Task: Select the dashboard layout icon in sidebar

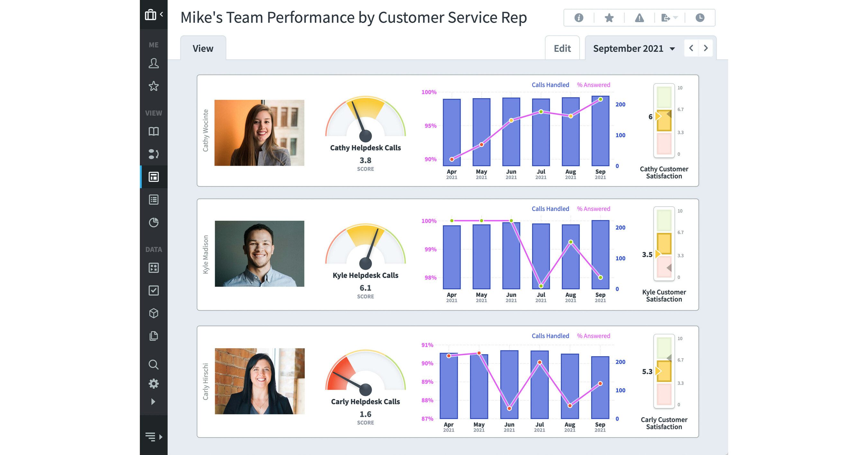Action: point(154,177)
